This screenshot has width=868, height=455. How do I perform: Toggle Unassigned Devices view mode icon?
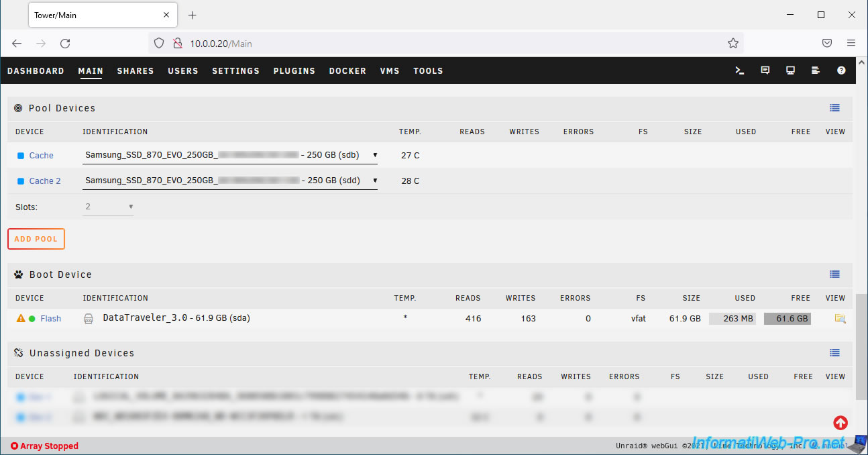pos(834,353)
